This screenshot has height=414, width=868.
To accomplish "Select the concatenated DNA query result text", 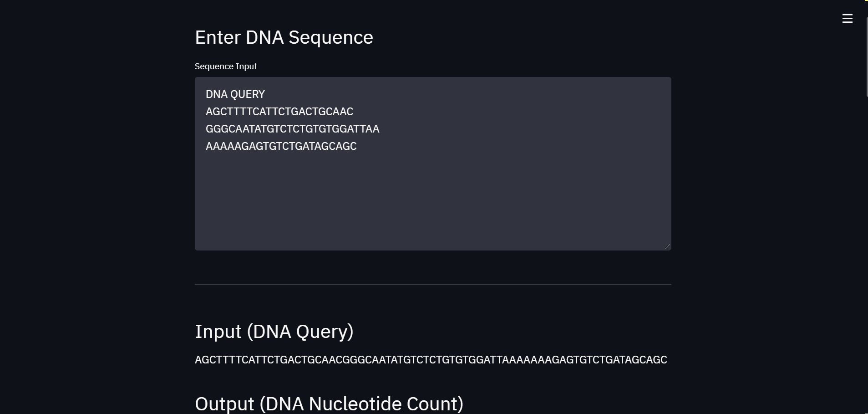I will [430, 359].
